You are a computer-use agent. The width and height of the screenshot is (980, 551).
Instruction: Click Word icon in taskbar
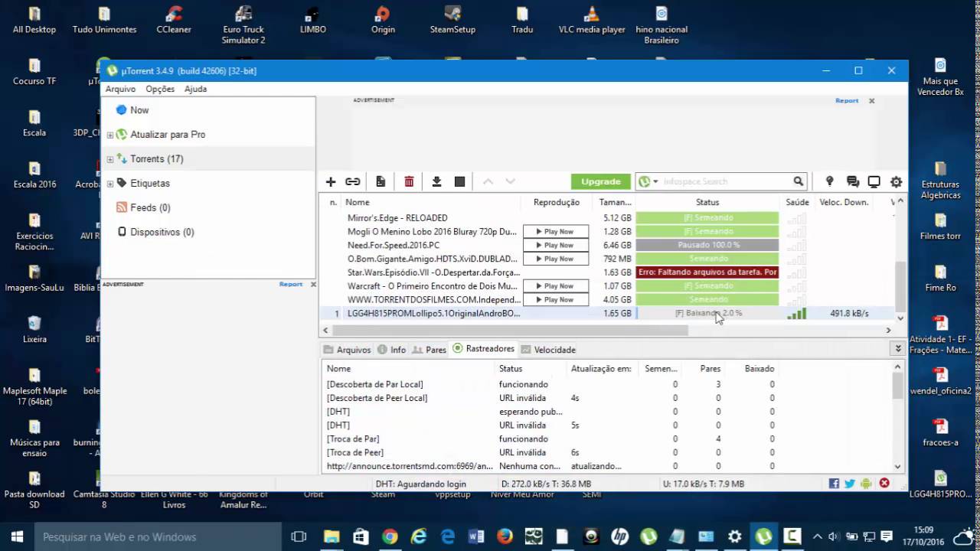476,536
